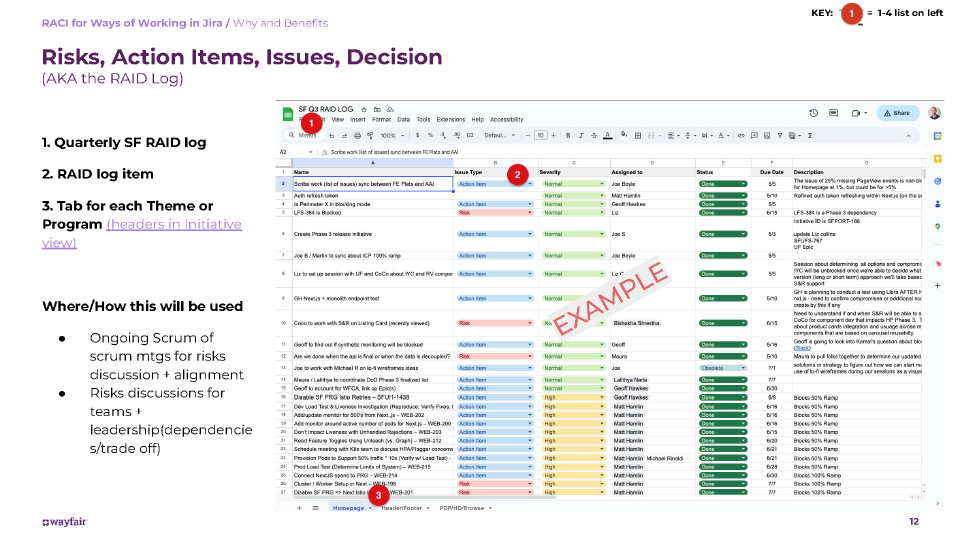The image size is (960, 540).
Task: Open the Insert menu
Action: point(358,119)
